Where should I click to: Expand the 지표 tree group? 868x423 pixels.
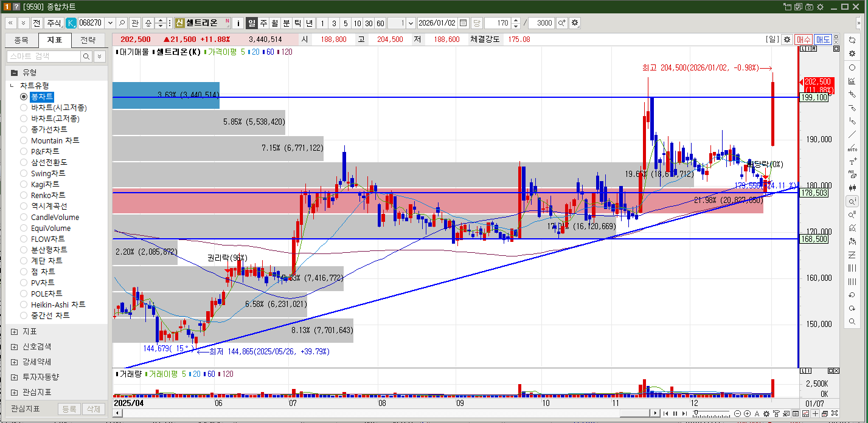coord(14,331)
